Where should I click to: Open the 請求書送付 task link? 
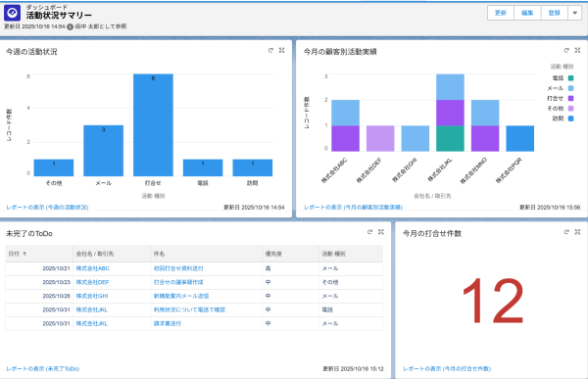tap(168, 323)
